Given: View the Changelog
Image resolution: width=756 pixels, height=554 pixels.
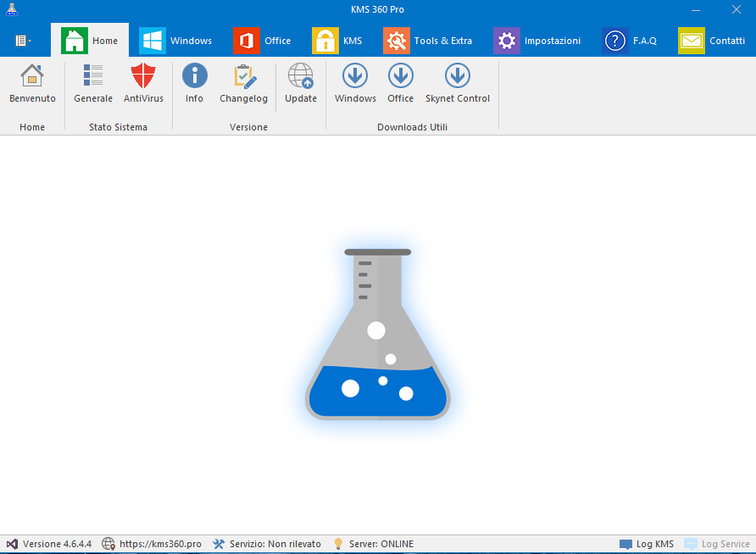Looking at the screenshot, I should click(243, 84).
